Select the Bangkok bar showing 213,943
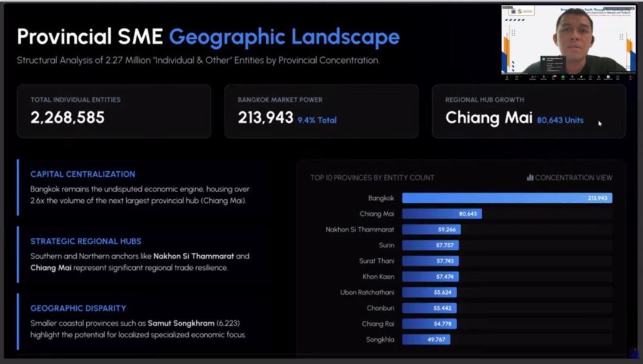643x364 pixels. coord(507,198)
